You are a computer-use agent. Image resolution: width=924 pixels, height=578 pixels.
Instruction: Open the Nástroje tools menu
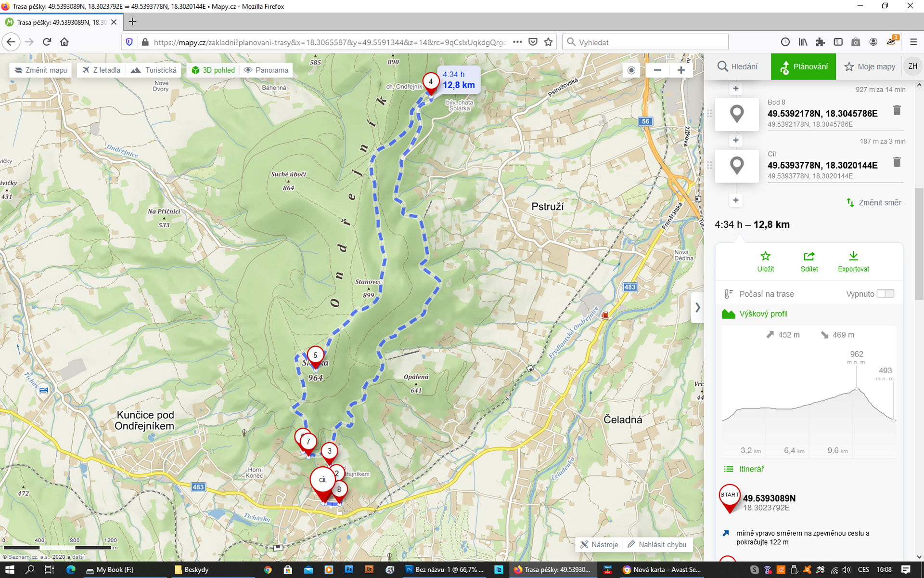click(599, 544)
